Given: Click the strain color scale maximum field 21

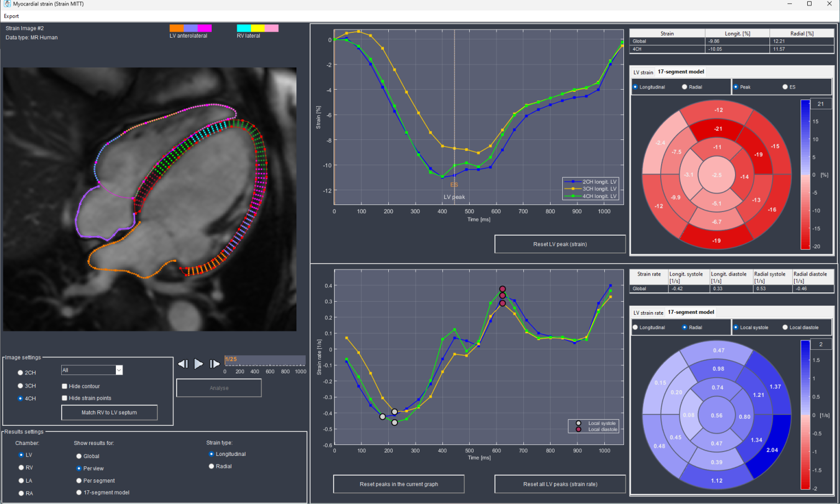Looking at the screenshot, I should tap(821, 104).
